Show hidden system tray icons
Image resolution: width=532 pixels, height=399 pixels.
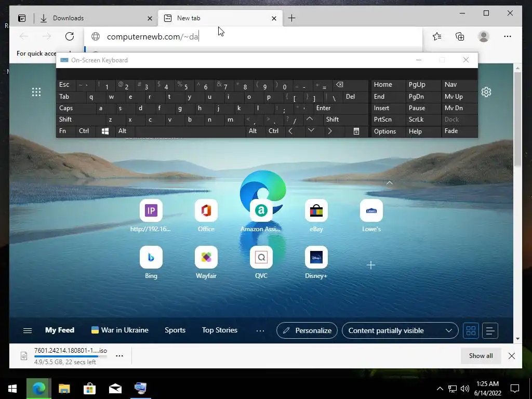440,389
